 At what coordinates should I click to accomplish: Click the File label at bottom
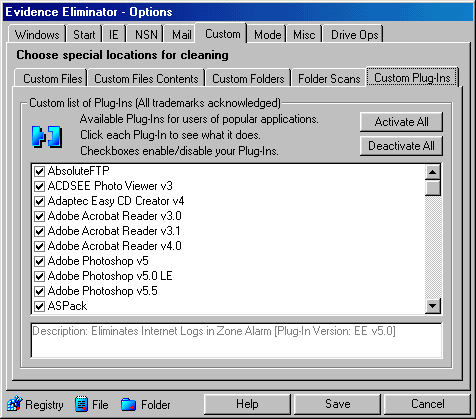tap(100, 404)
